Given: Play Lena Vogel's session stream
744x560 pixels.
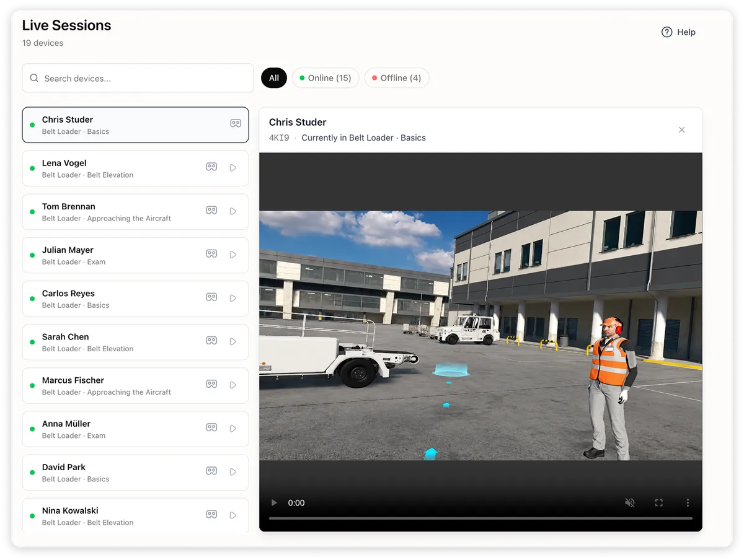Looking at the screenshot, I should click(x=233, y=168).
